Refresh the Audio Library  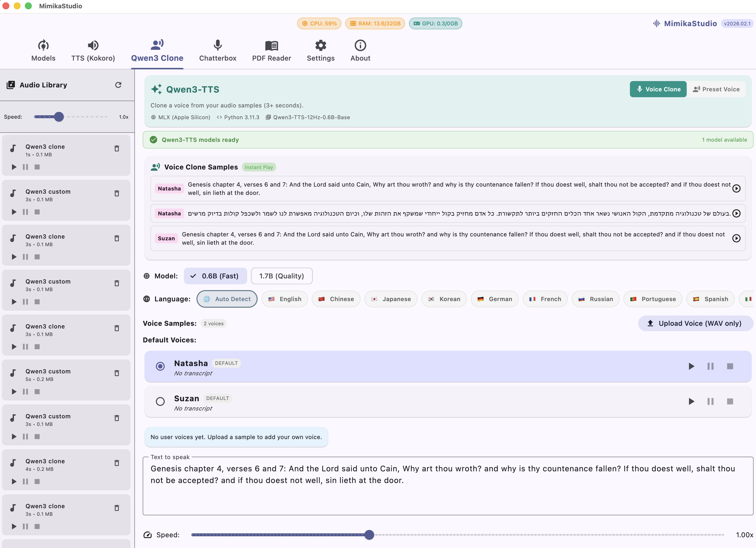tap(118, 85)
